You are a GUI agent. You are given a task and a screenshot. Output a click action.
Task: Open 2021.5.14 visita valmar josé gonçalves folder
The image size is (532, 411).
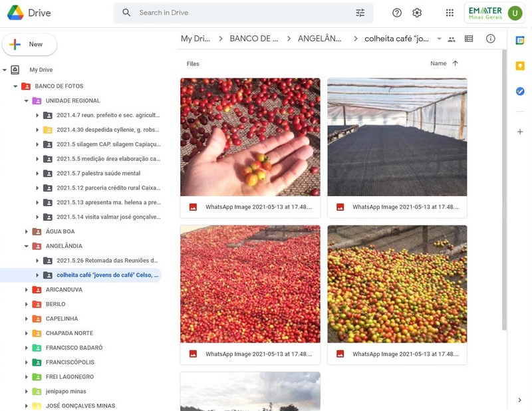[108, 217]
